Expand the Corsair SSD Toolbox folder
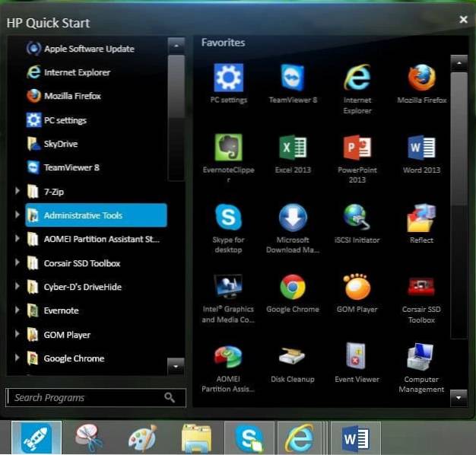This screenshot has width=476, height=455. click(17, 263)
